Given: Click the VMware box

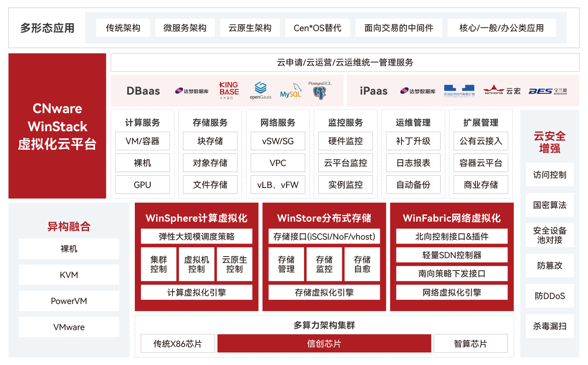Looking at the screenshot, I should click(x=69, y=327).
